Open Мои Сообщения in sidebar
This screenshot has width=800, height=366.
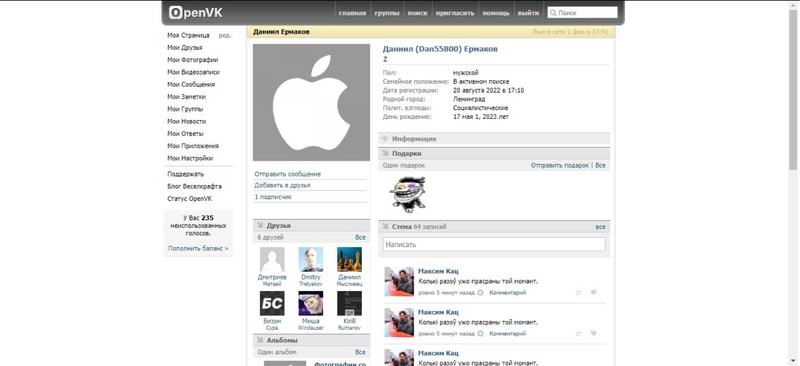191,84
